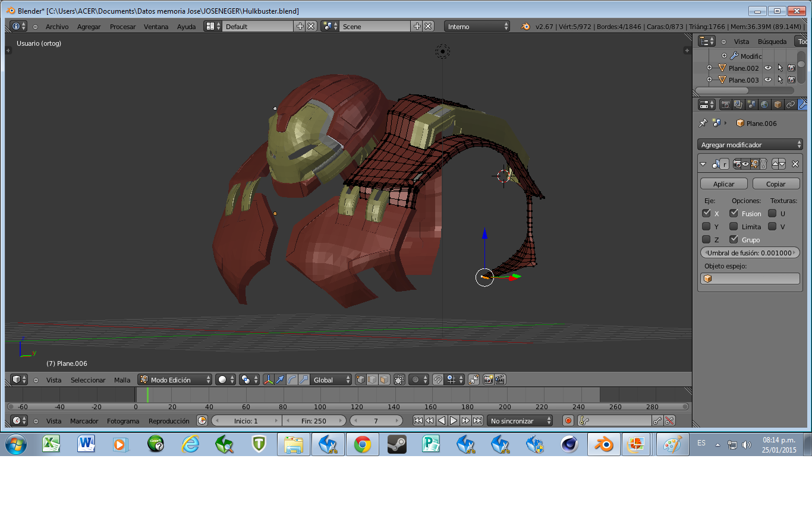Open the Object properties tab (cube icon)

[x=778, y=105]
